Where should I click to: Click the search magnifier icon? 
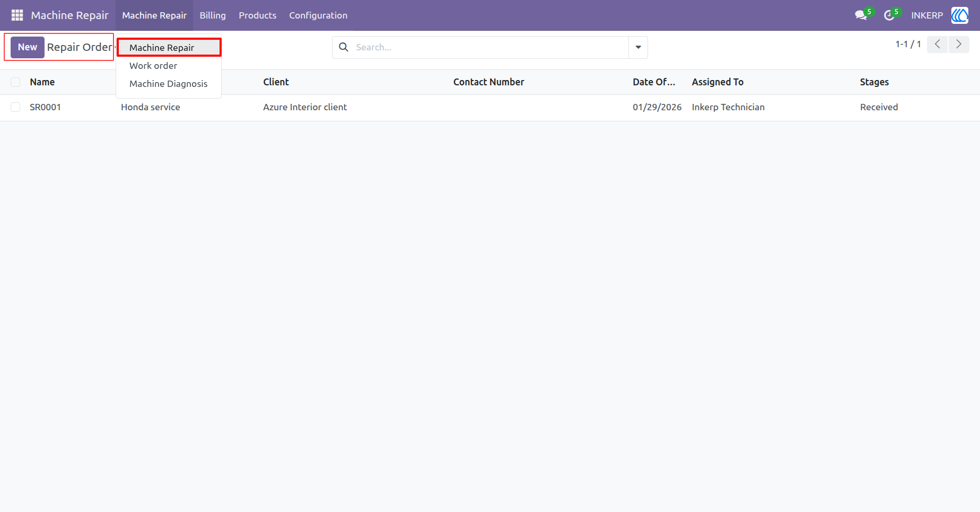tap(344, 47)
